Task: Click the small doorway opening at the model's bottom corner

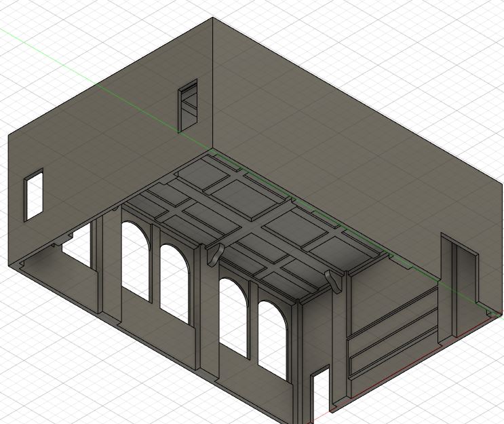Action: [320, 396]
